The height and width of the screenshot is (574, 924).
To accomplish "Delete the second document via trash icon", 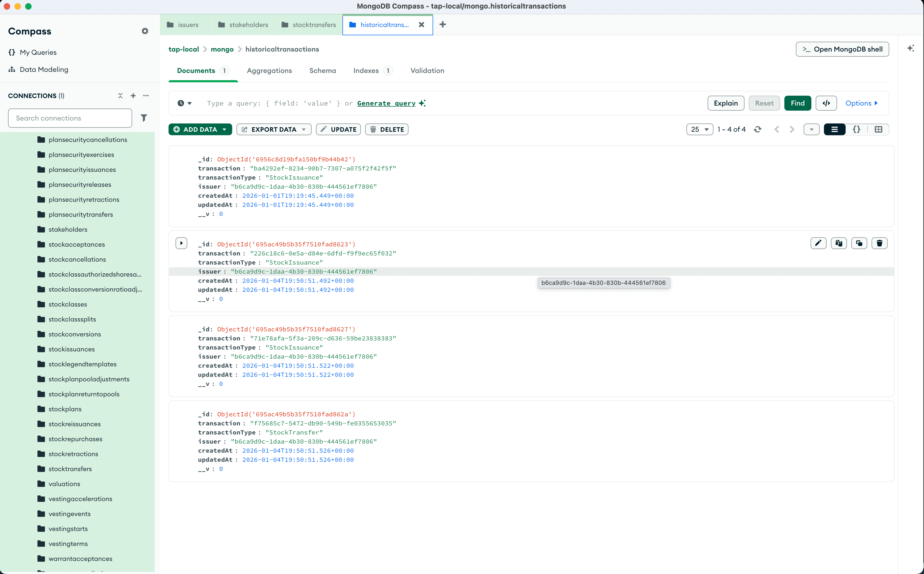I will [879, 243].
